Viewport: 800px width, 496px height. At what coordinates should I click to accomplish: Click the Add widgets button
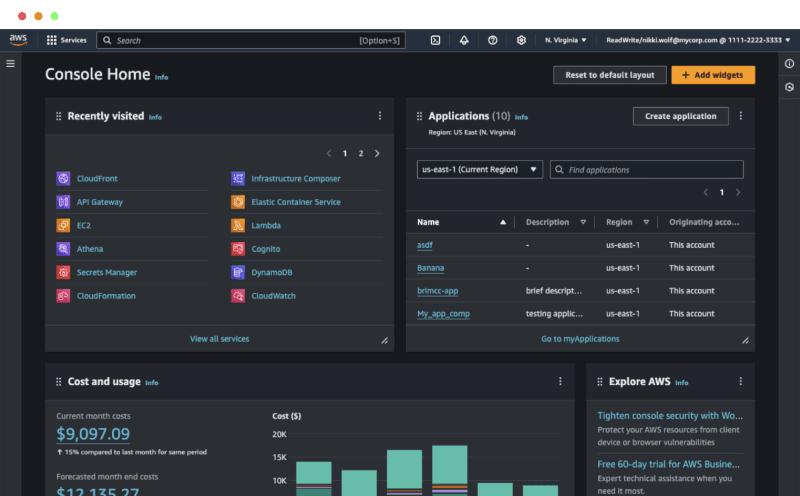tap(713, 75)
